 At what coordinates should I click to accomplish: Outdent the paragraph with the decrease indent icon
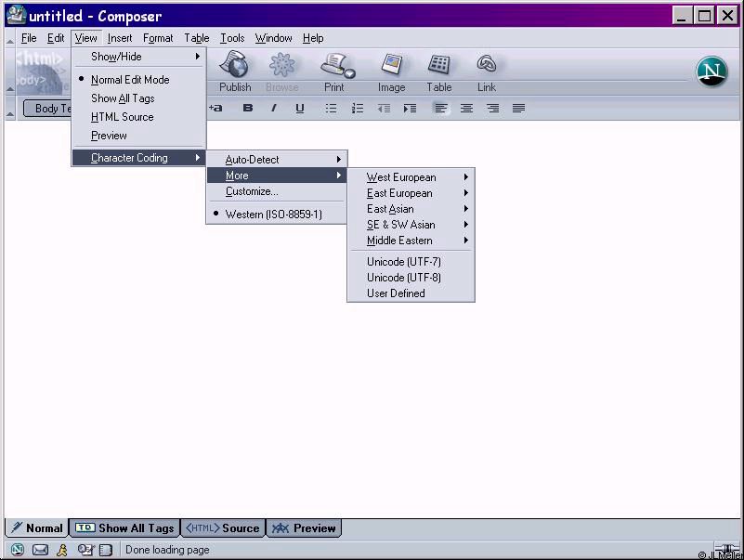click(384, 109)
